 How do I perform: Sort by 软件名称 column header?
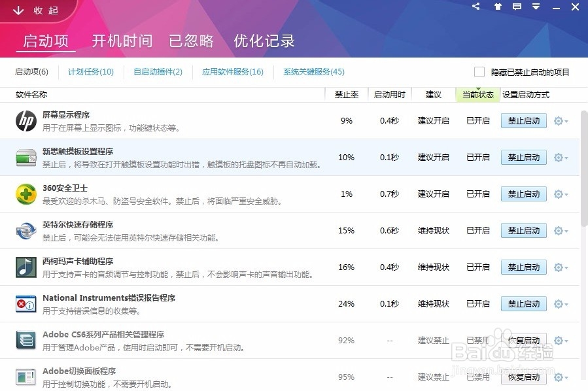(31, 94)
